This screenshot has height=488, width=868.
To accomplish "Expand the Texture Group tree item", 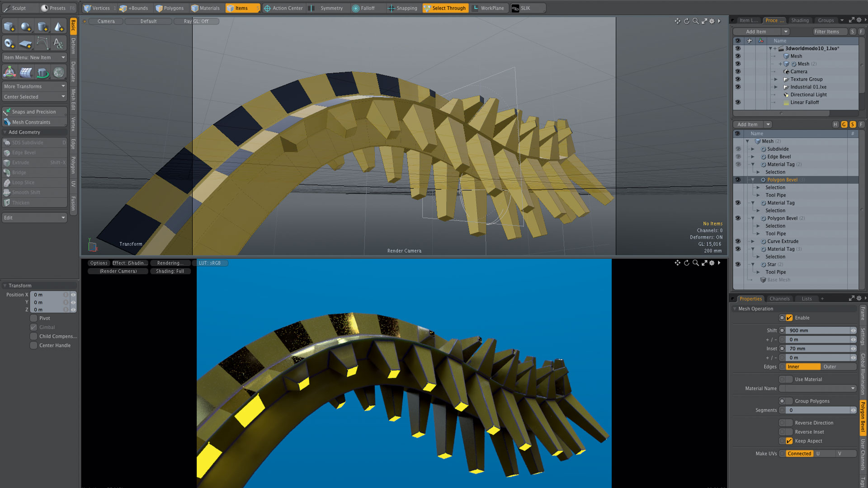I will tap(776, 79).
